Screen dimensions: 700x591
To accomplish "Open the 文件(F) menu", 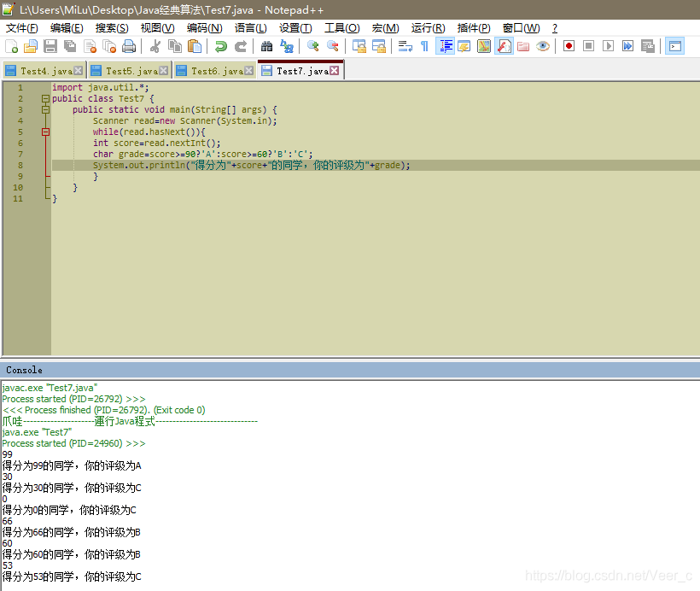I will click(21, 28).
